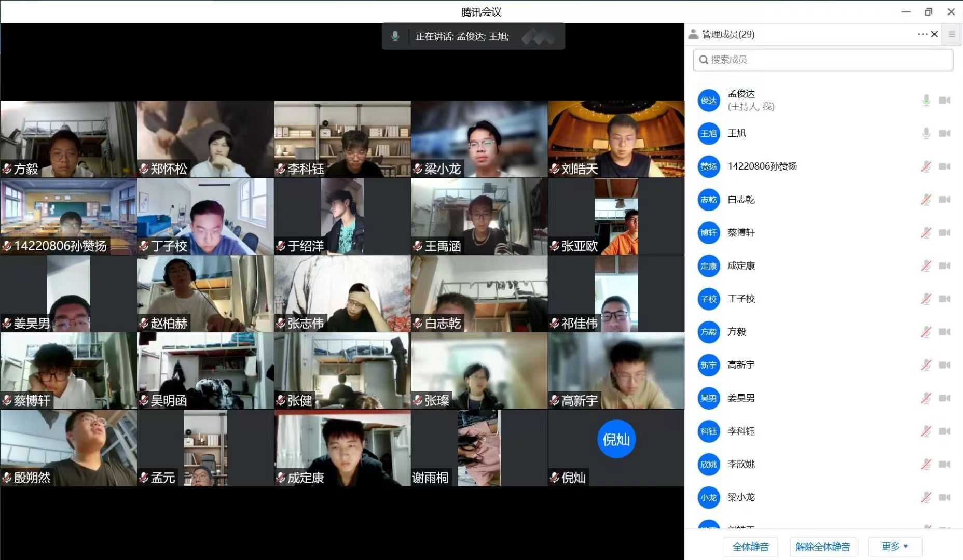Screen dimensions: 963x560
Task: Click the 解除全体静音 button
Action: pos(822,547)
